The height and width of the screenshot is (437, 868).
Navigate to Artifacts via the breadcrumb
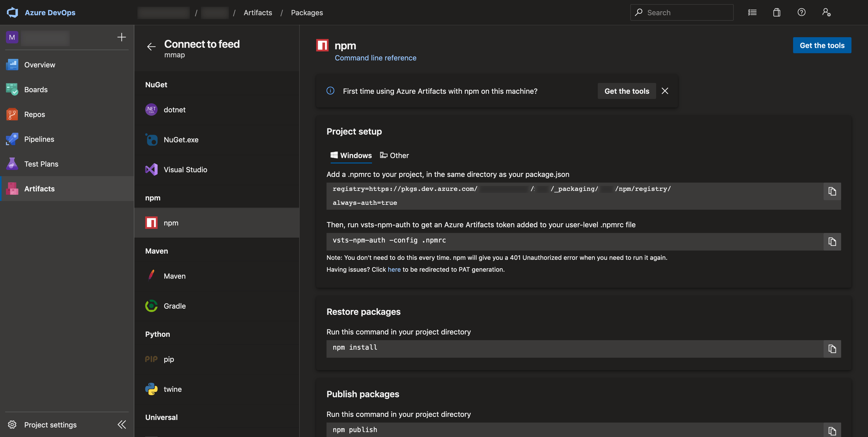click(258, 12)
